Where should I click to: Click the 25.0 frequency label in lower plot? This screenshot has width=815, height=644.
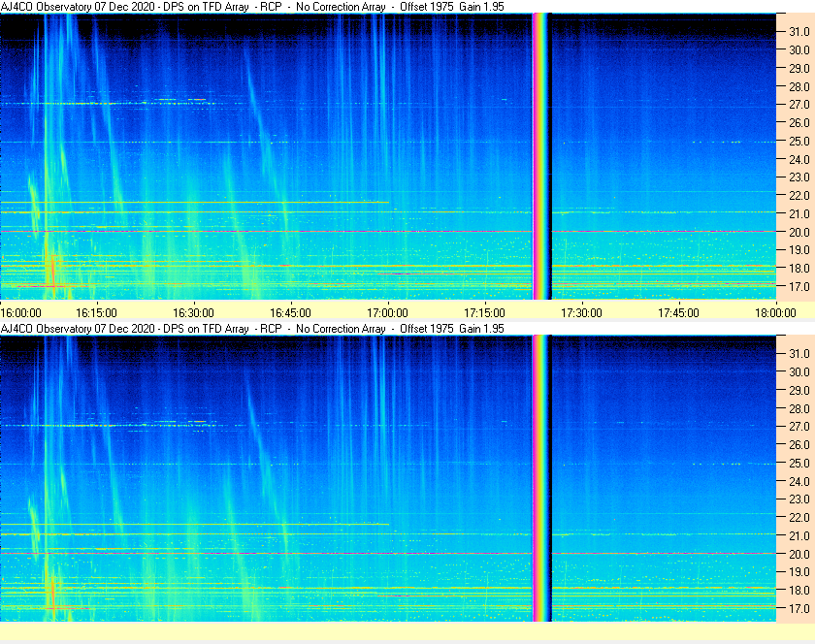(x=799, y=464)
